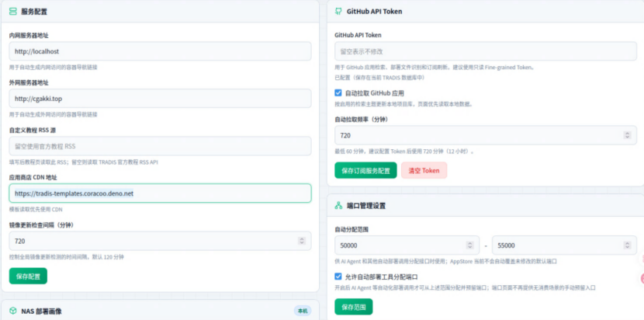Toggle 自动拉取 GitHub 应用 checkbox

click(x=338, y=93)
